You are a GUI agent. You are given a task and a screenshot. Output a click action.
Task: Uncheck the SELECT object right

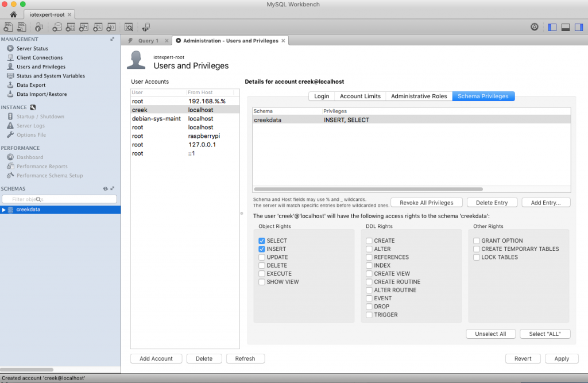click(262, 241)
